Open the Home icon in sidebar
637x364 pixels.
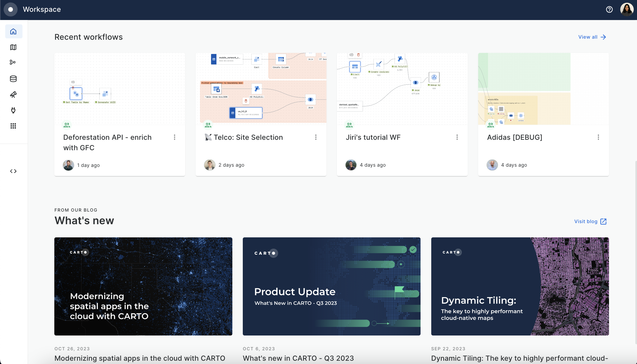(13, 32)
